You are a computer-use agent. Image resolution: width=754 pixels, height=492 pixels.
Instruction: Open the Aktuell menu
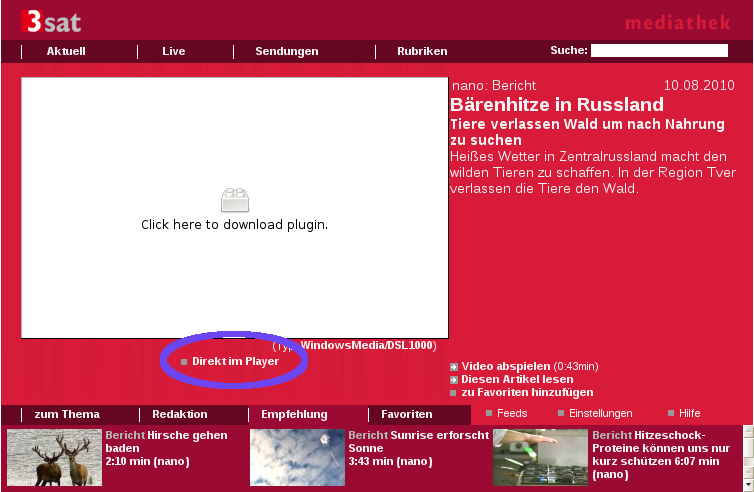[66, 51]
